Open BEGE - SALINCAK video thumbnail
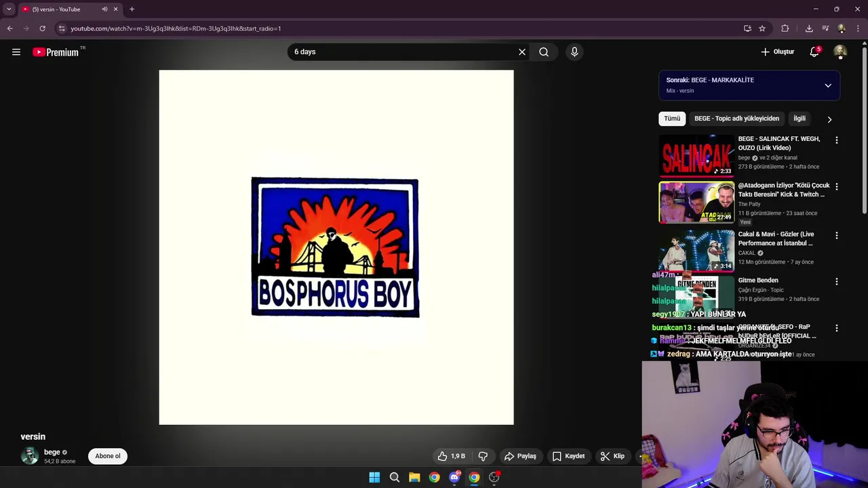Image resolution: width=868 pixels, height=488 pixels. click(696, 155)
